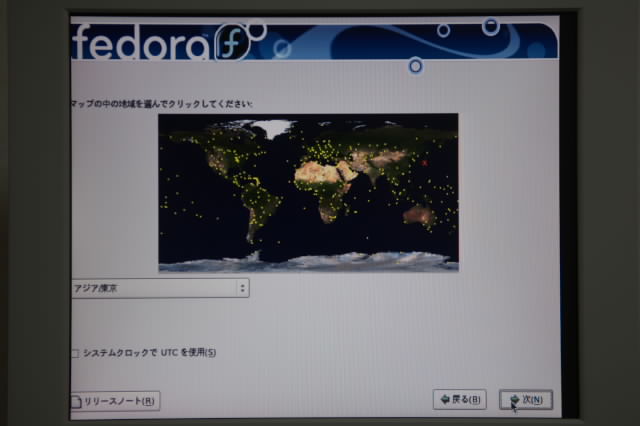Click the document icon on リリースノート
The height and width of the screenshot is (426, 640).
pyautogui.click(x=77, y=402)
